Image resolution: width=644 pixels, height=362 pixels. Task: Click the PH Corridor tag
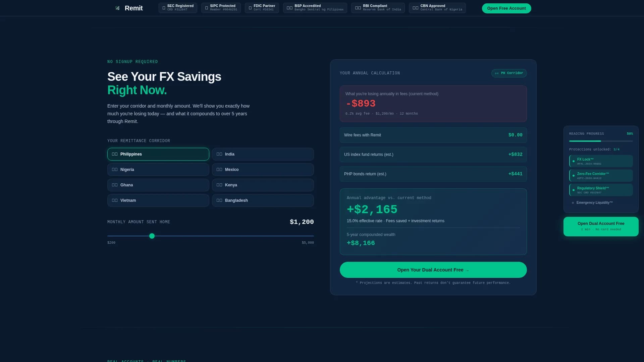(x=509, y=73)
